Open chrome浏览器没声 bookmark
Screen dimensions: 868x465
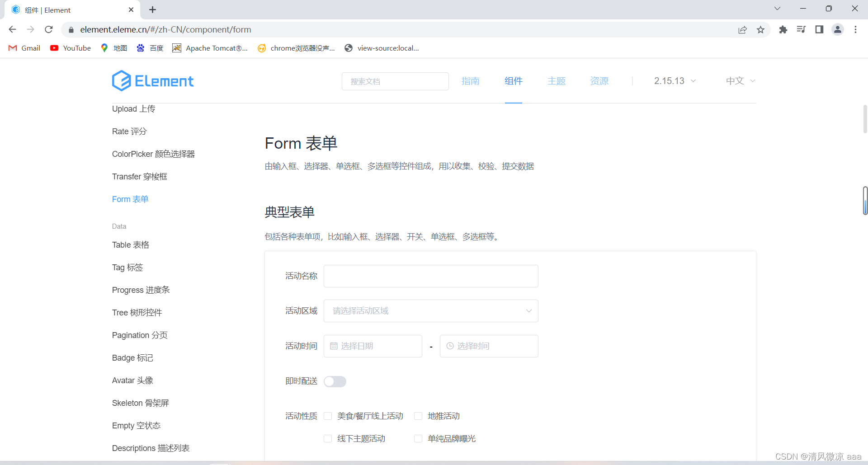(296, 48)
